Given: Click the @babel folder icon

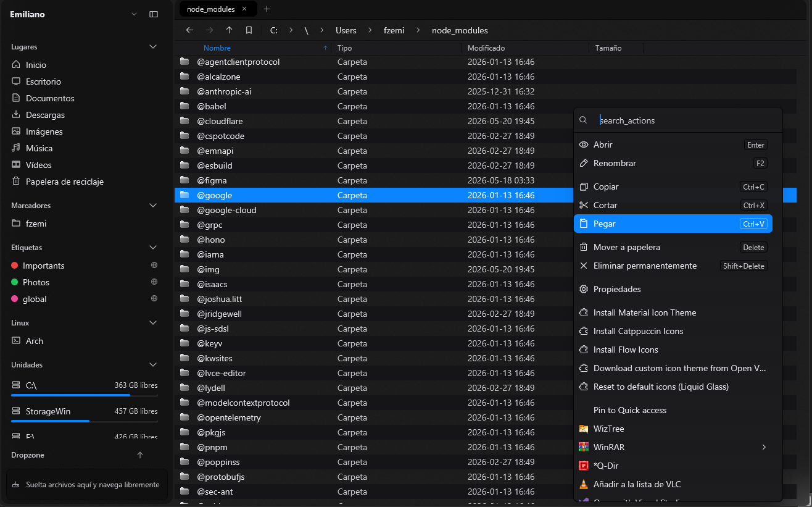Looking at the screenshot, I should coord(184,106).
